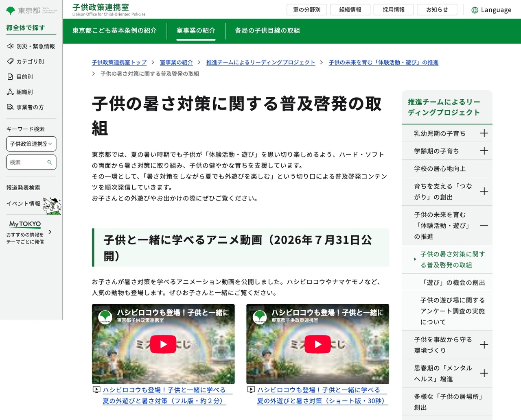Click the channel logo on the short-version video
Screen dimensions: 521x420
point(260,317)
